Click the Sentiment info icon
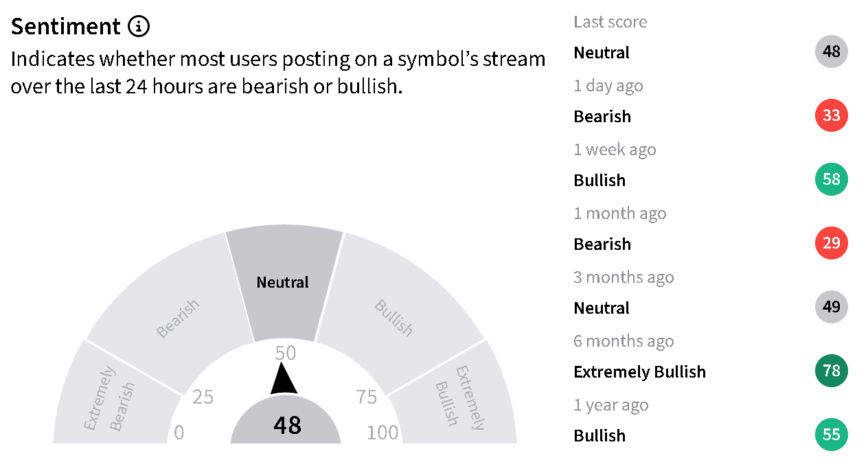Viewport: 868px width, 473px height. [x=139, y=27]
